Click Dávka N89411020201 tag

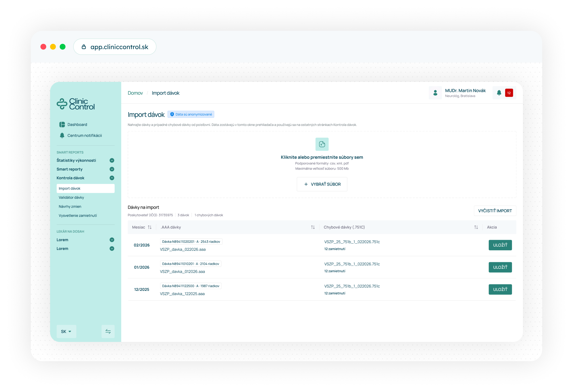[191, 242]
